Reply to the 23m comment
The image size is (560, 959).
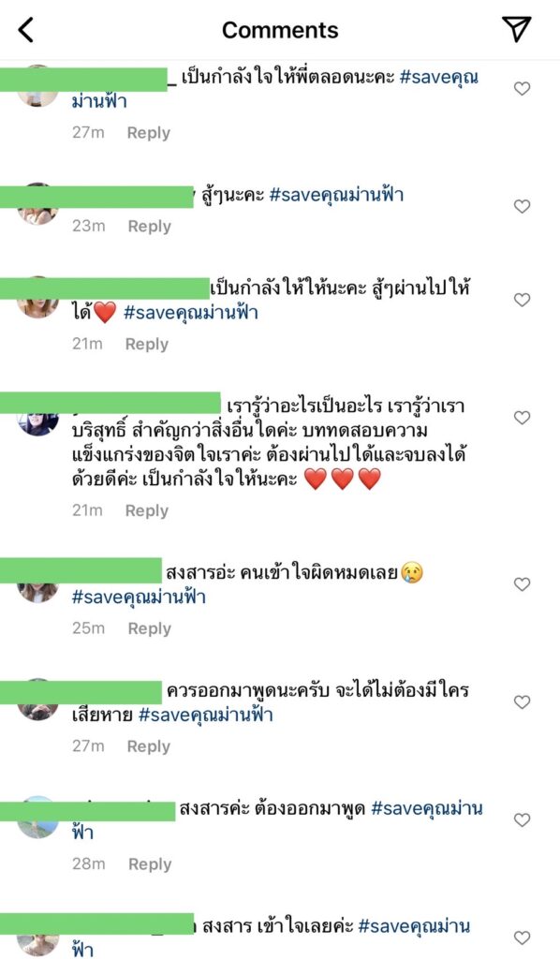pos(150,227)
